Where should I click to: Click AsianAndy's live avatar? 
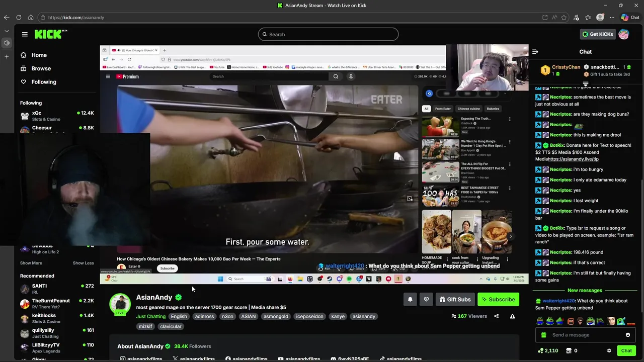click(x=120, y=305)
